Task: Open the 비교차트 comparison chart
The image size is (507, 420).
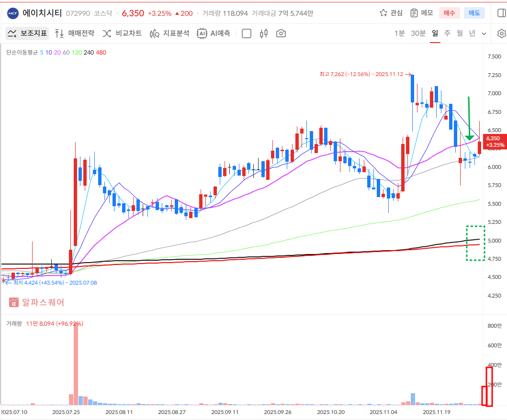Action: pyautogui.click(x=122, y=33)
